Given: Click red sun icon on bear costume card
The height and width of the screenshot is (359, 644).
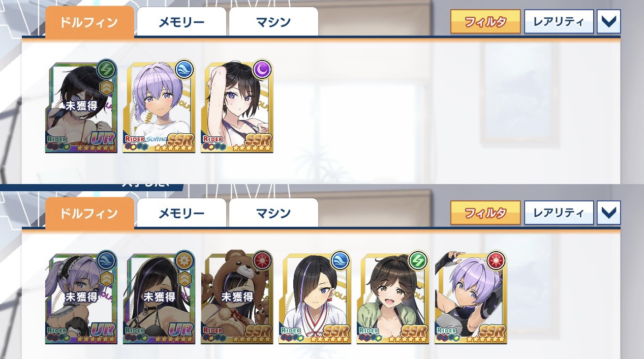Looking at the screenshot, I should 263,260.
